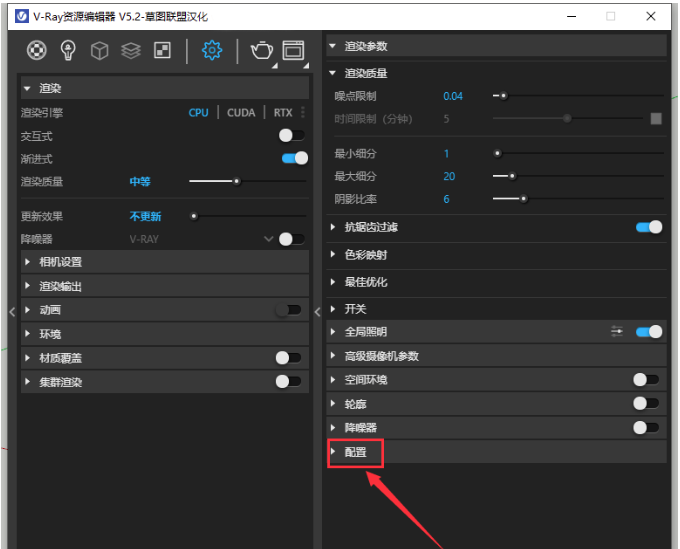Enable the 集群渲染 switch
Screen dimensions: 680x549
[288, 382]
